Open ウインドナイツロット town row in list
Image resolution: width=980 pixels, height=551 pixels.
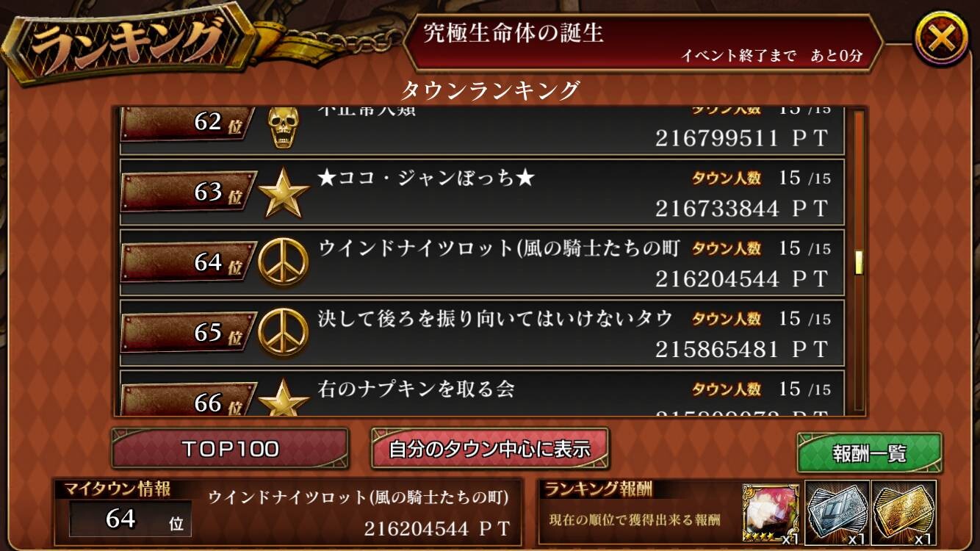pos(482,263)
